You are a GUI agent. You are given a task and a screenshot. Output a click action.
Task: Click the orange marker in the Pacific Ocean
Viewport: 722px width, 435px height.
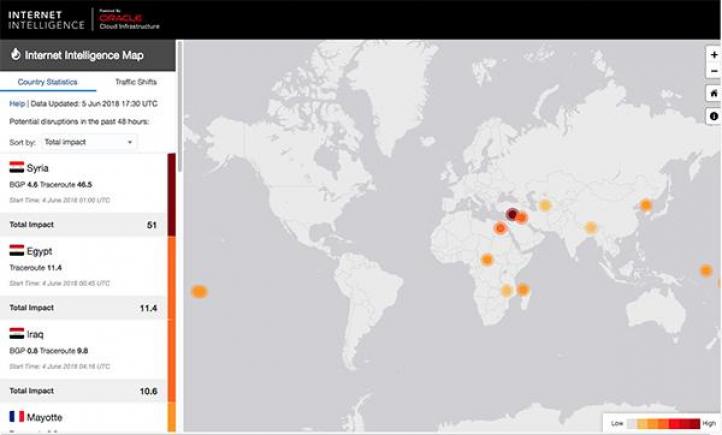pos(199,292)
